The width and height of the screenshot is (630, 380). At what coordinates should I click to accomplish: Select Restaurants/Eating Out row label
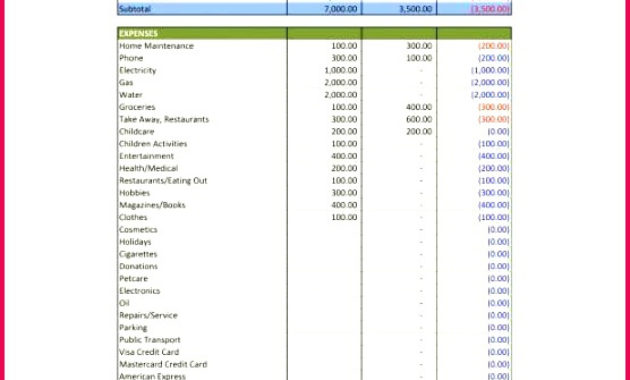(163, 181)
